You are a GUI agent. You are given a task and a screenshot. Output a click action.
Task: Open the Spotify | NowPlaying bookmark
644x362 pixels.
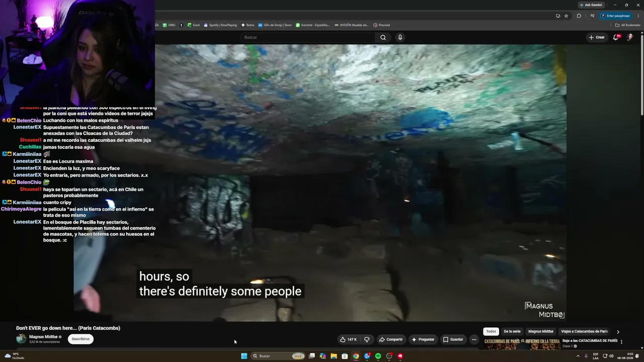coord(220,25)
